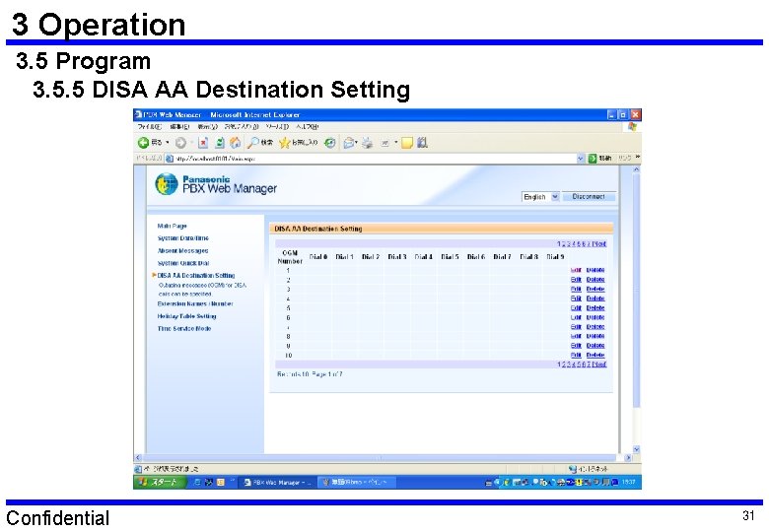Click the Dial 9 column header
The height and width of the screenshot is (532, 769).
click(x=555, y=257)
